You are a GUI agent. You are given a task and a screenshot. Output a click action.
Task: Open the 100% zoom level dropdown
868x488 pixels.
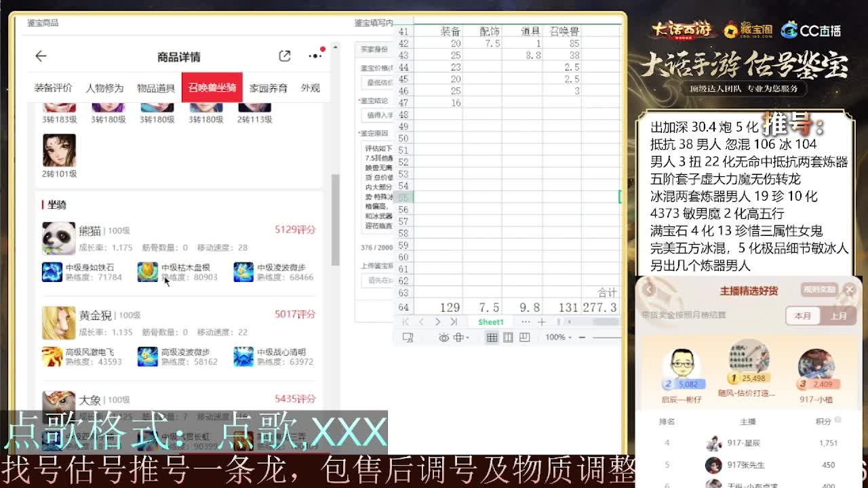(x=559, y=338)
